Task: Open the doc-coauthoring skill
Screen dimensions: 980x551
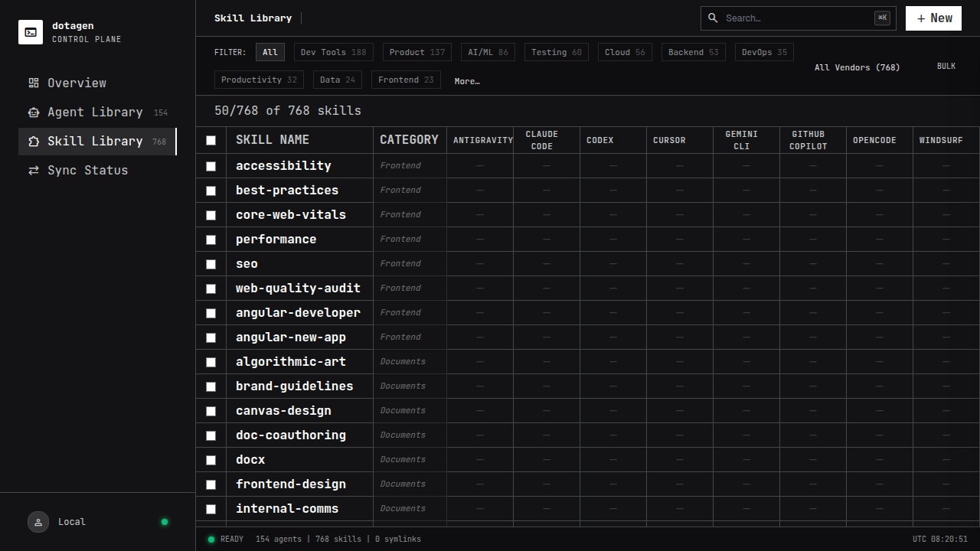Action: (291, 435)
